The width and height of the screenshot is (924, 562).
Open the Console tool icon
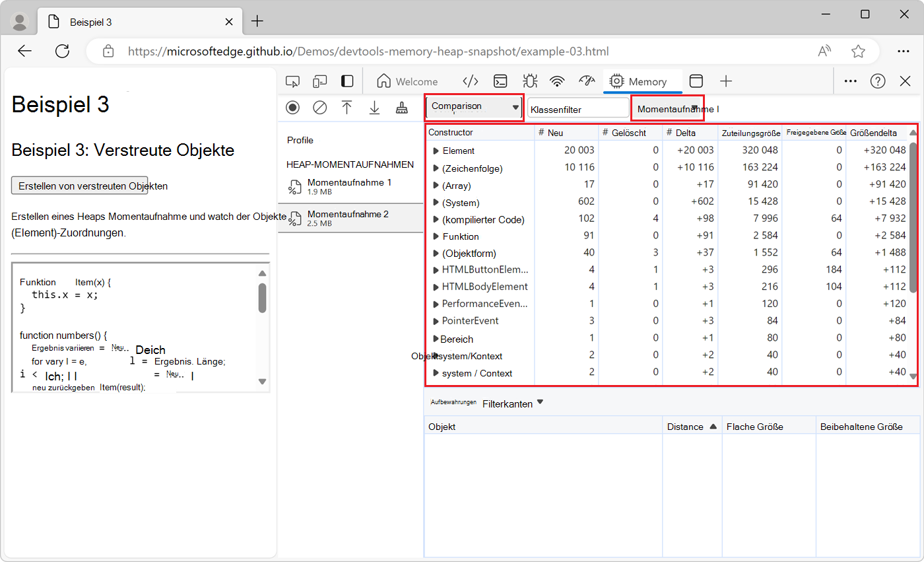[502, 81]
